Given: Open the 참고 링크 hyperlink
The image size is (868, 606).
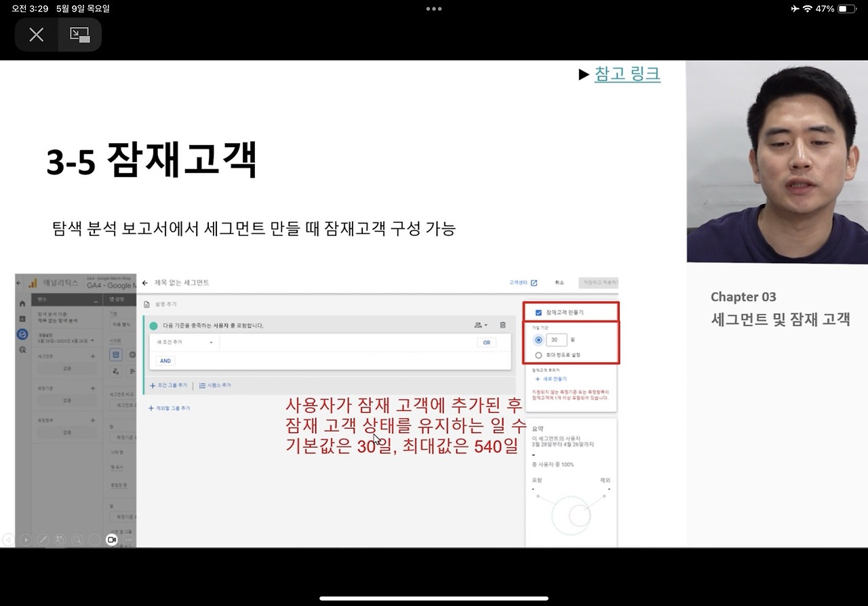Looking at the screenshot, I should click(627, 75).
